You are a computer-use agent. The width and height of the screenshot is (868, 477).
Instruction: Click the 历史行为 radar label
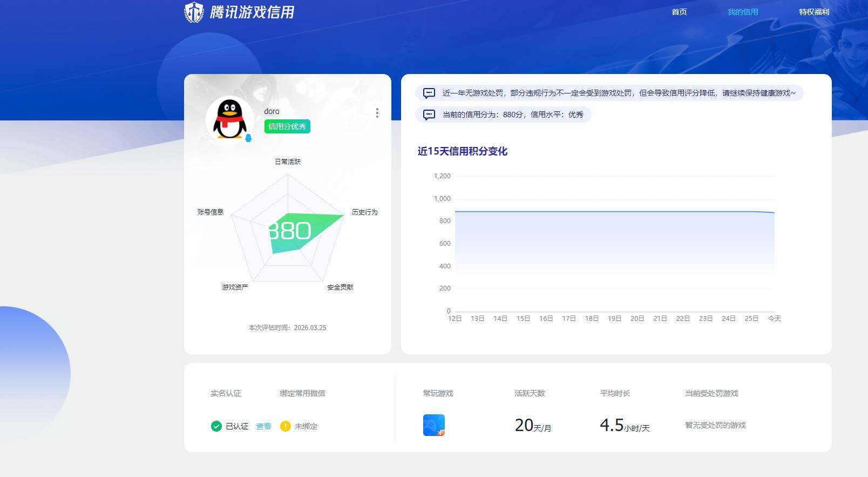tap(365, 212)
